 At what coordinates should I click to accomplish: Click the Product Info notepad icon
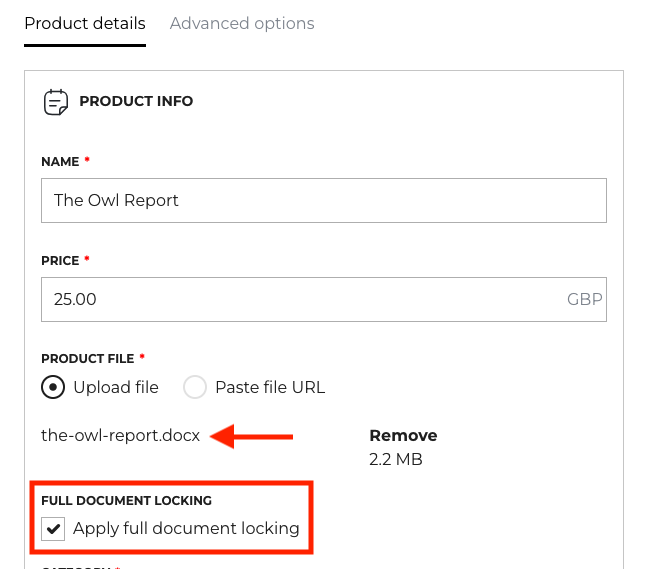tap(55, 102)
